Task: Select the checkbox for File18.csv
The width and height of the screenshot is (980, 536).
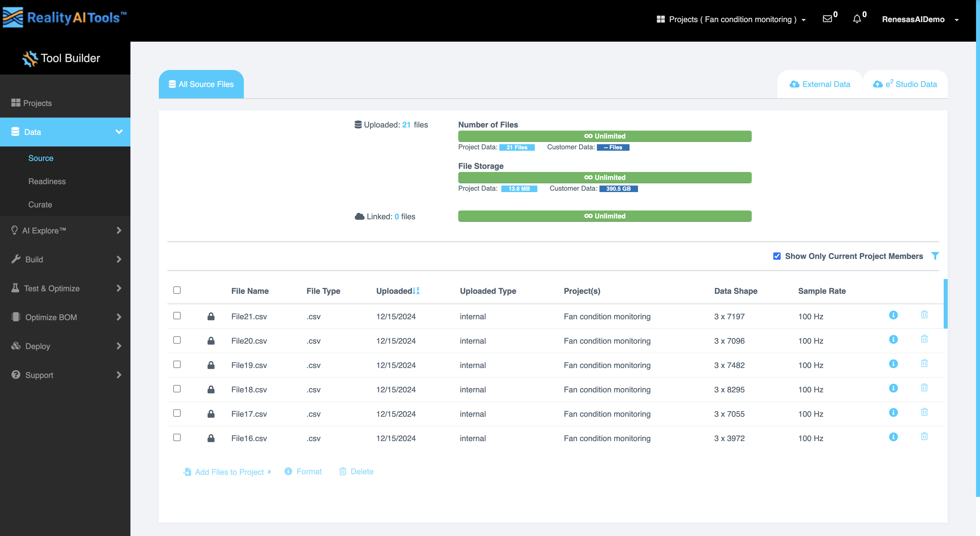Action: tap(177, 388)
